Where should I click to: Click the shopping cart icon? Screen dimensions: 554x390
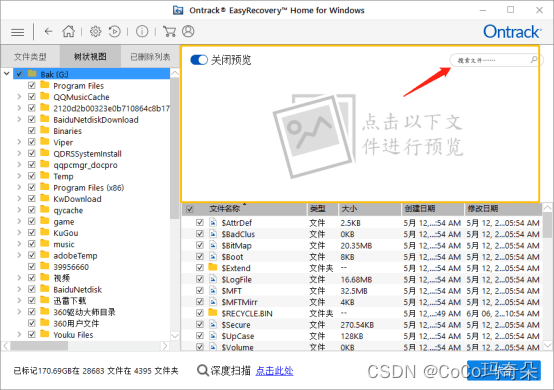(x=169, y=31)
